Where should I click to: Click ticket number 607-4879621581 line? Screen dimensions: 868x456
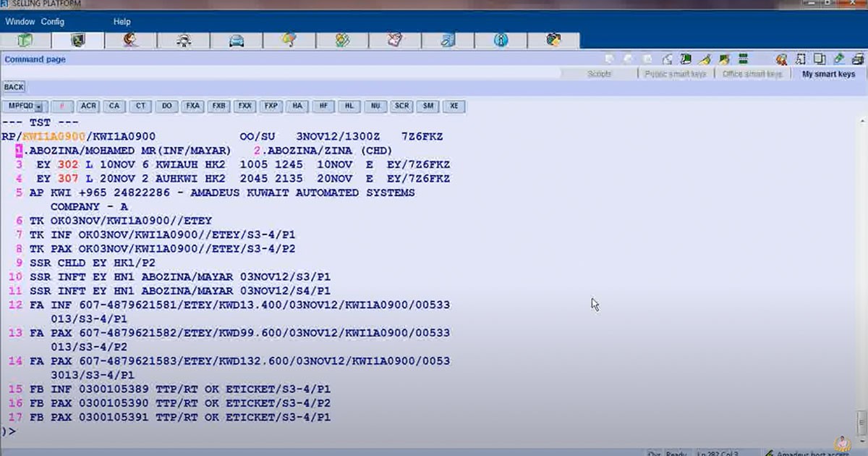[x=229, y=311]
